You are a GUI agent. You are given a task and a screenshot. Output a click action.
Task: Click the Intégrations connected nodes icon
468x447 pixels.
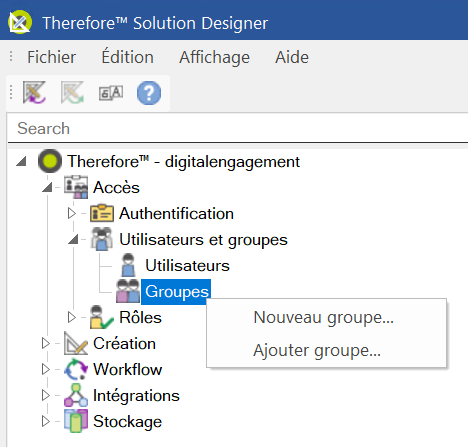[76, 395]
